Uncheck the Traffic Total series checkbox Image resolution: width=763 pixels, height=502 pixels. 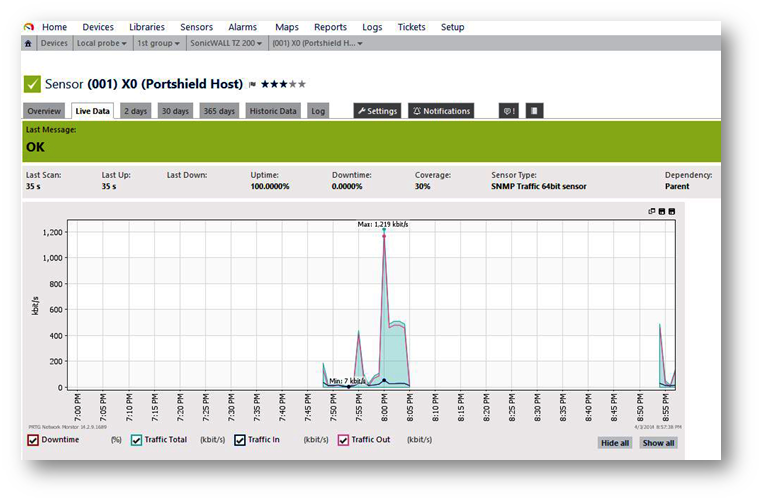click(x=136, y=440)
